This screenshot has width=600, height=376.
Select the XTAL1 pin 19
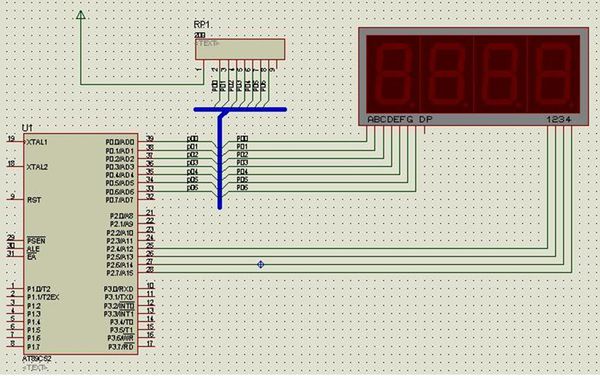point(15,142)
